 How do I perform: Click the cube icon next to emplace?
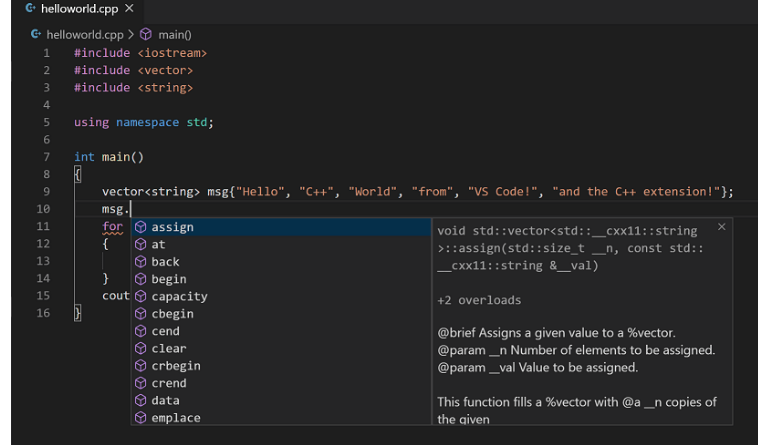141,418
